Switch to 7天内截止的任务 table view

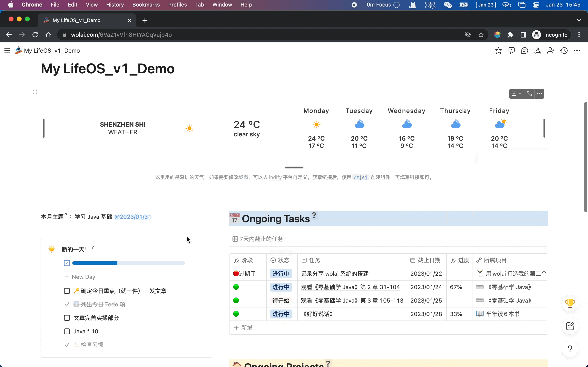click(x=258, y=239)
